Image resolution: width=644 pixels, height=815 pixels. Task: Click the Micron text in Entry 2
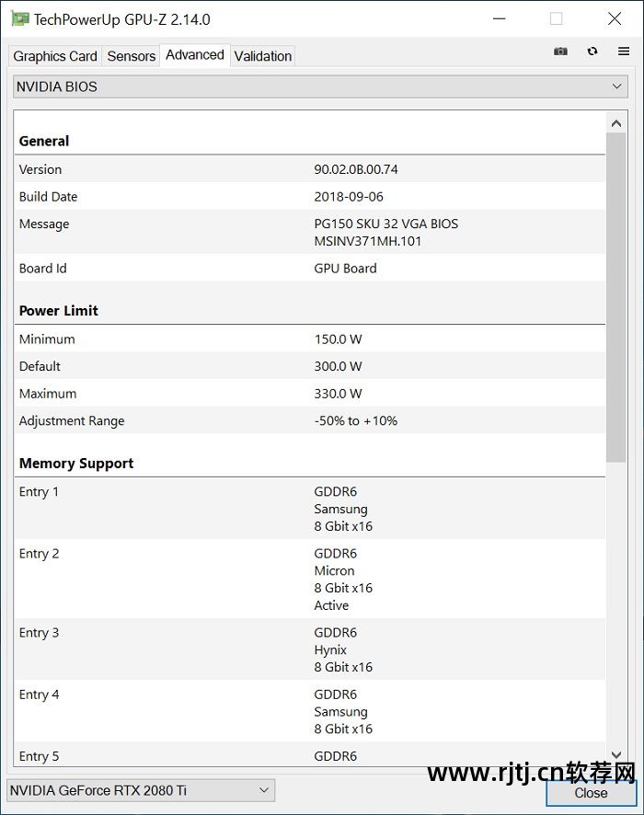334,570
